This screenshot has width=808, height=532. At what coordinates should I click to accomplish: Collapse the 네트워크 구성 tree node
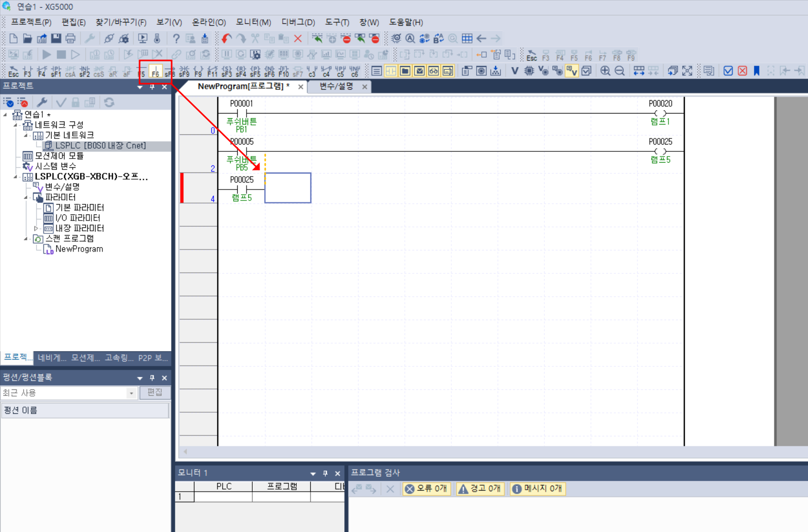(x=16, y=125)
